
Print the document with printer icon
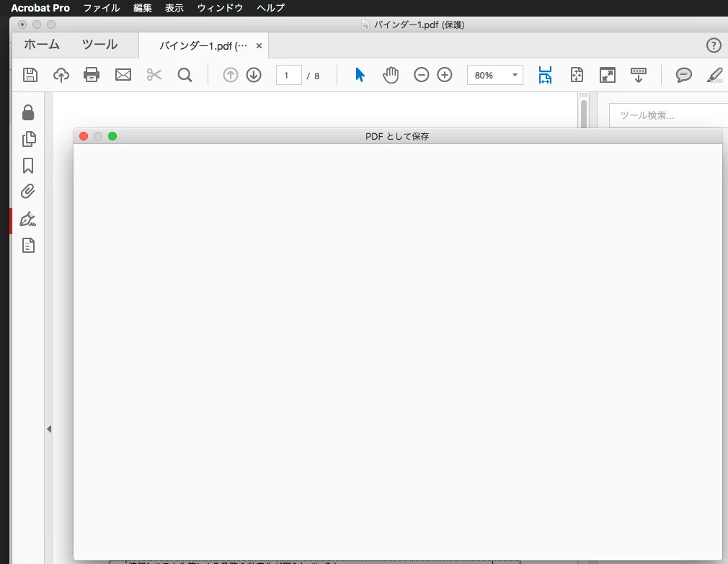point(92,75)
